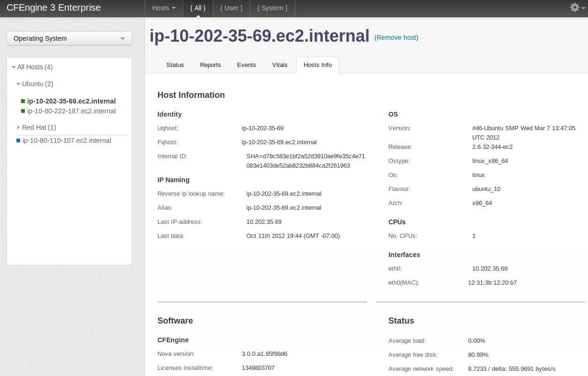Click the Remove host link

pyautogui.click(x=396, y=37)
